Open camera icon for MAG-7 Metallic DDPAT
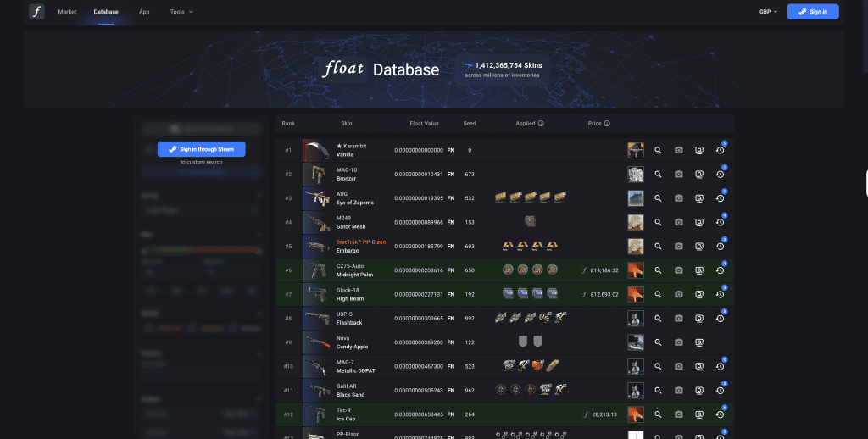Image resolution: width=868 pixels, height=439 pixels. click(x=679, y=366)
